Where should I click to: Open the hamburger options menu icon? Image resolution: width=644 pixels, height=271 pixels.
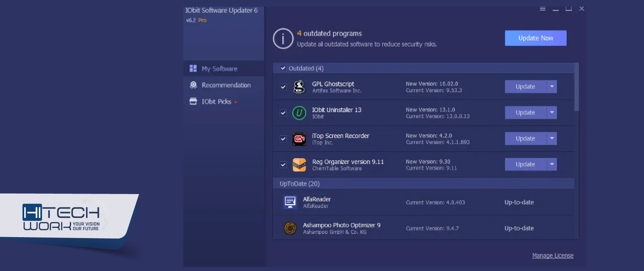click(x=542, y=9)
